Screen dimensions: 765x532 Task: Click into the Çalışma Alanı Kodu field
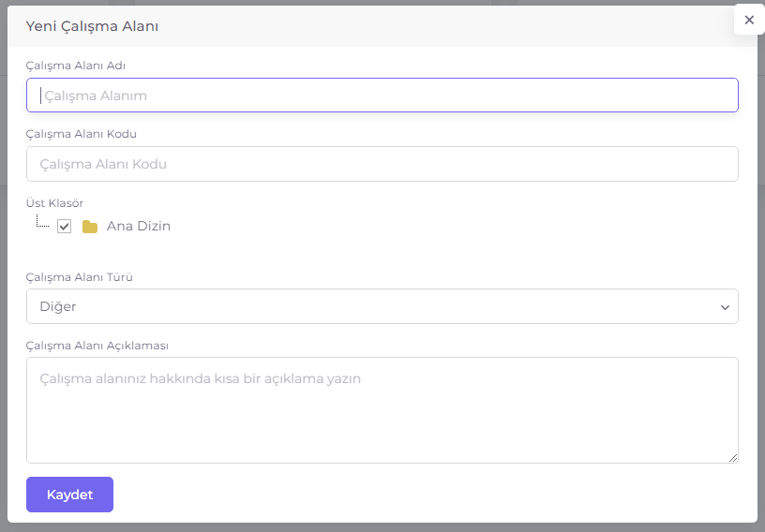(382, 164)
